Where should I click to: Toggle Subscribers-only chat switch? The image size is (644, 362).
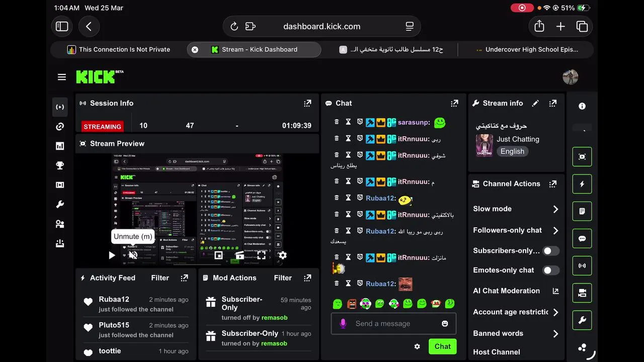551,250
